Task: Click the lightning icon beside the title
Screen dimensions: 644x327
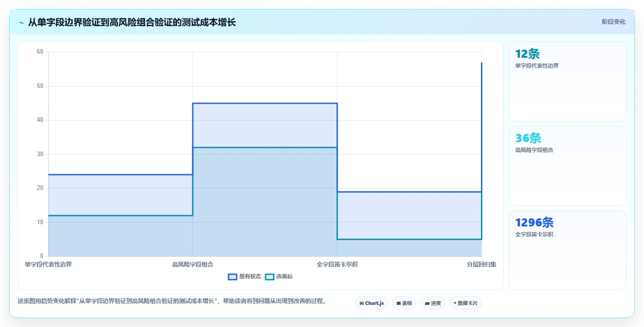Action: (x=21, y=23)
